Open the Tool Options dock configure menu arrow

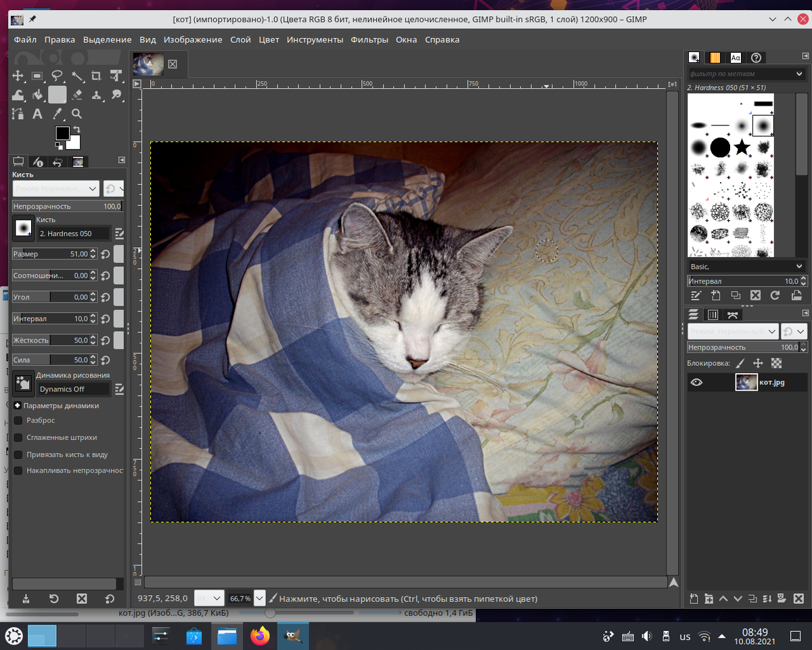(x=122, y=160)
